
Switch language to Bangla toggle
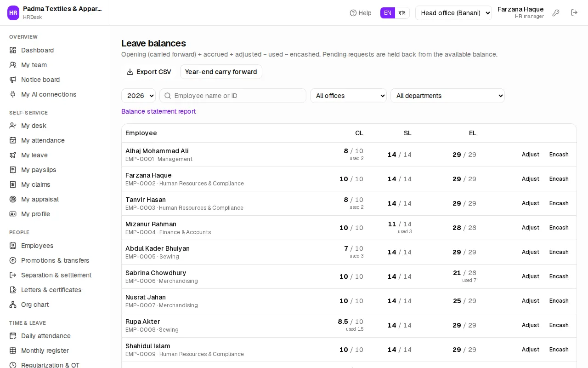point(402,13)
